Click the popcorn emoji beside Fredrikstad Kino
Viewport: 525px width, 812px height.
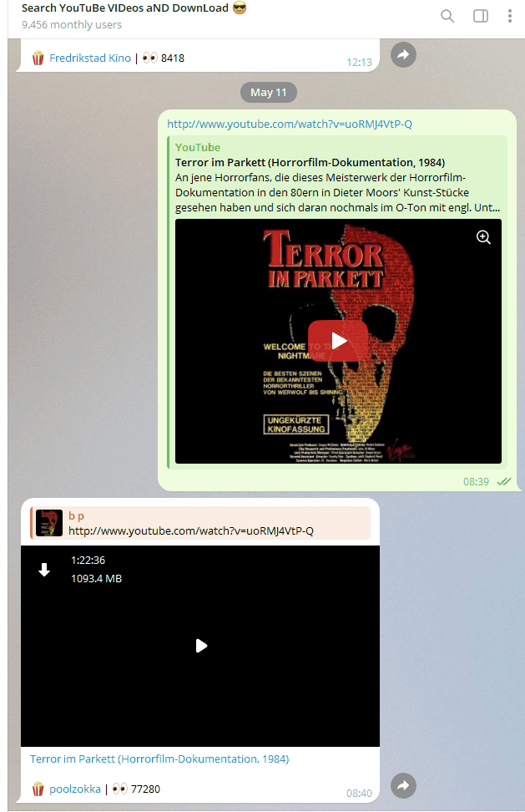coord(38,58)
